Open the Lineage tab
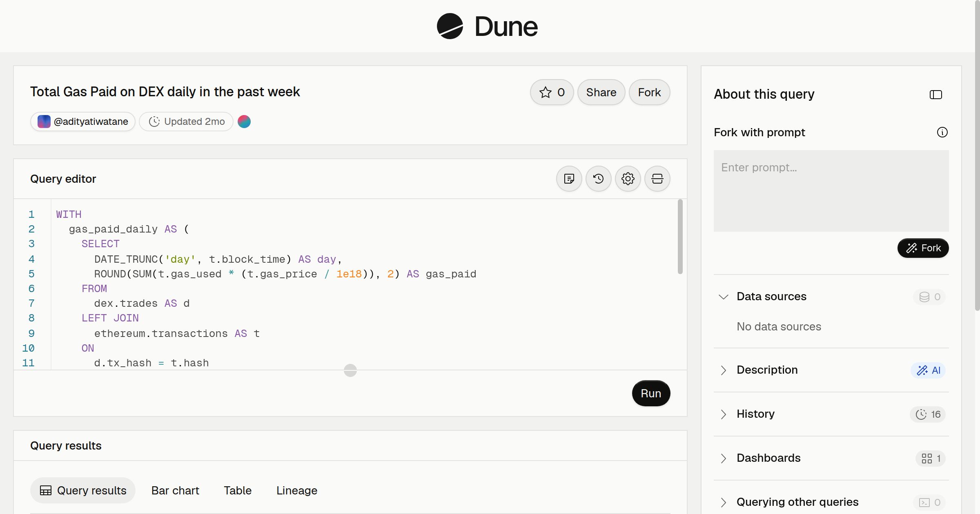 (x=297, y=490)
